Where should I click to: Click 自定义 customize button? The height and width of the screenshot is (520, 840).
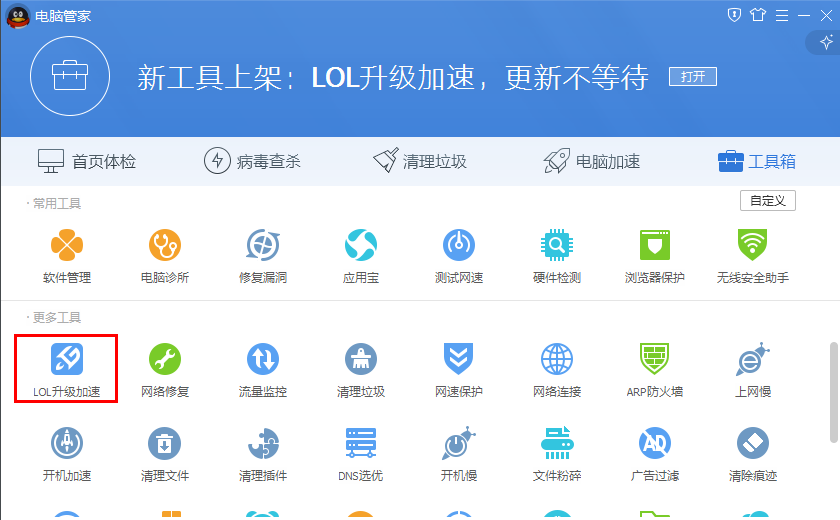[768, 201]
